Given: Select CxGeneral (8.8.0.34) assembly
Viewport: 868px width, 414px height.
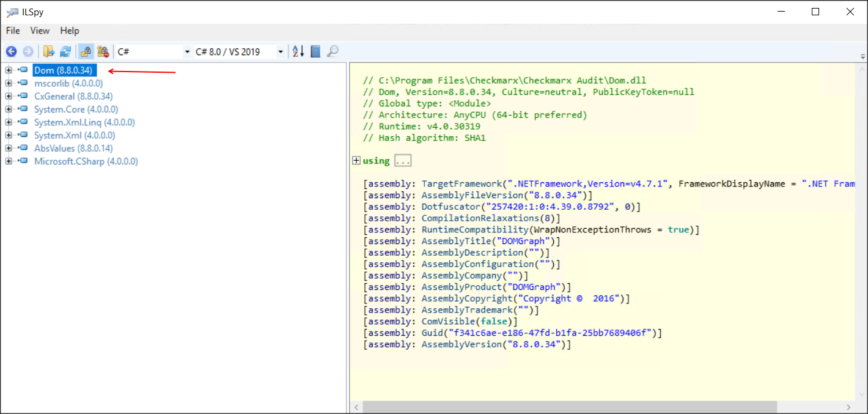Looking at the screenshot, I should tap(73, 97).
